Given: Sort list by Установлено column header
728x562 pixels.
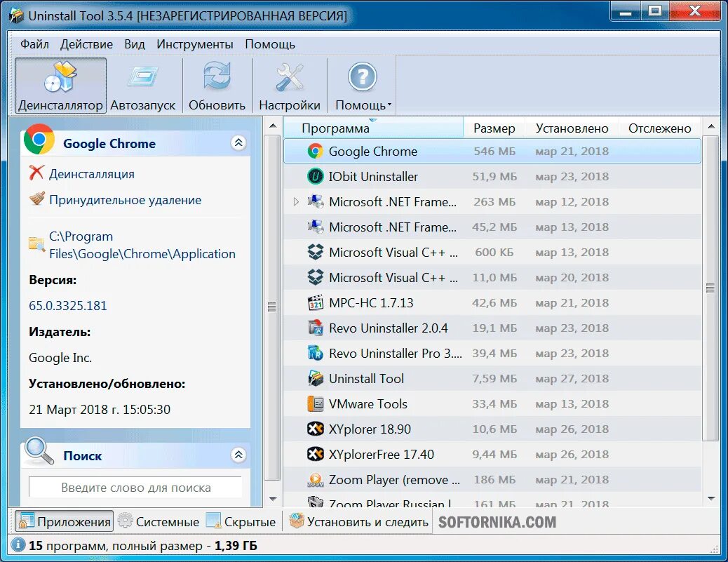Looking at the screenshot, I should pos(572,128).
